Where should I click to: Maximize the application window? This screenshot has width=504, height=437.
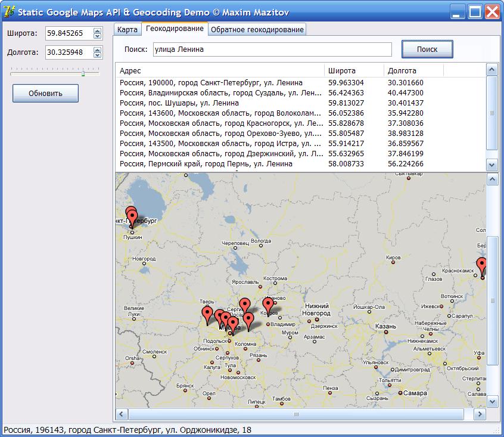click(x=475, y=12)
